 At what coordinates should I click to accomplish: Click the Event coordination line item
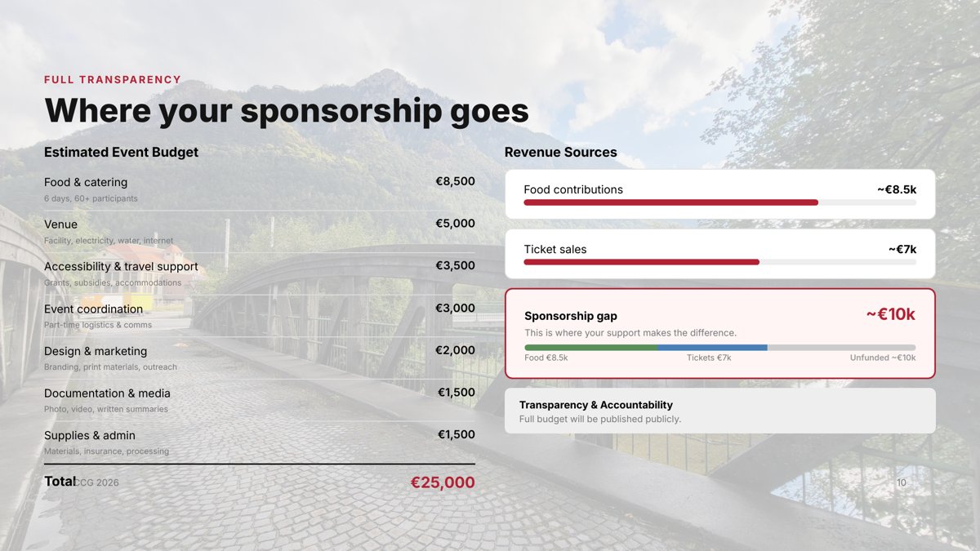coord(93,309)
